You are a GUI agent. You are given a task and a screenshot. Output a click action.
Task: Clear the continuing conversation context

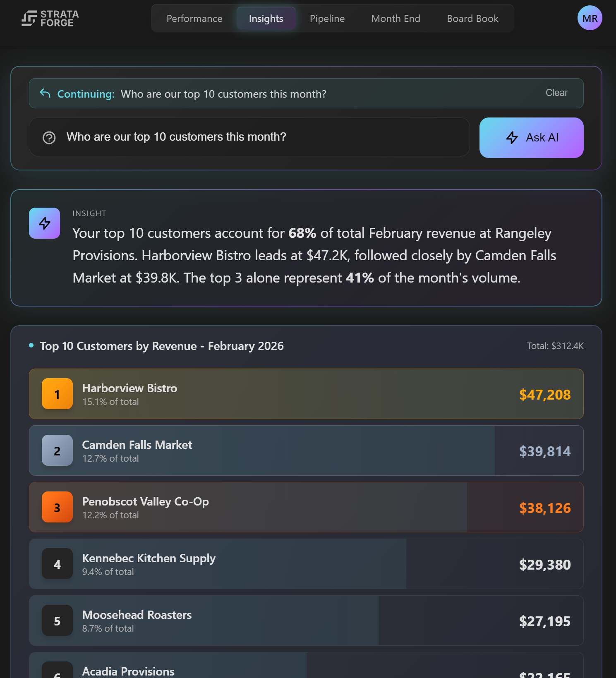tap(556, 93)
